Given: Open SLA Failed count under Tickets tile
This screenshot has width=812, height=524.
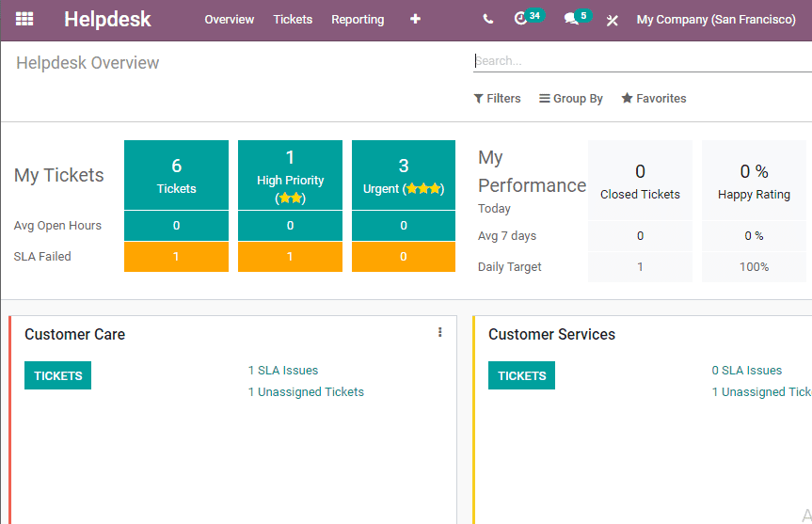Looking at the screenshot, I should click(x=176, y=257).
